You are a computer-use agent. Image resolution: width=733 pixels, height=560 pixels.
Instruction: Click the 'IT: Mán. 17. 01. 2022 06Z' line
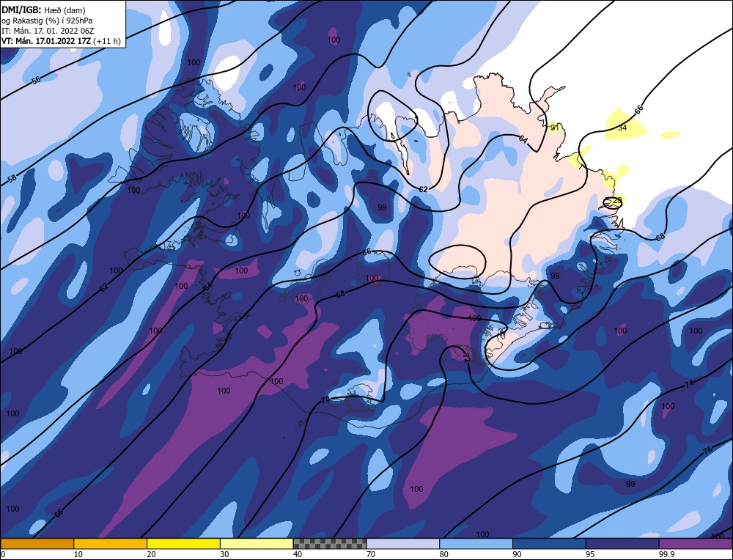(48, 31)
